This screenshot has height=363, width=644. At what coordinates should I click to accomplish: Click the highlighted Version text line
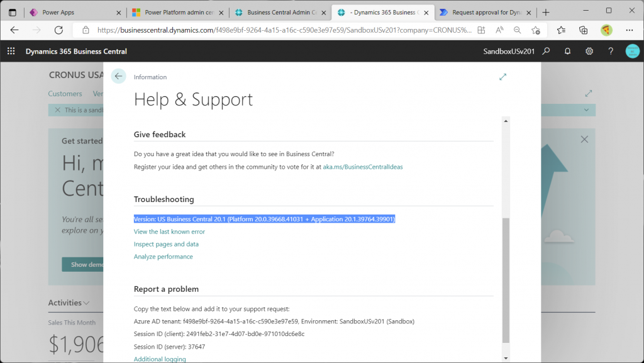click(265, 219)
